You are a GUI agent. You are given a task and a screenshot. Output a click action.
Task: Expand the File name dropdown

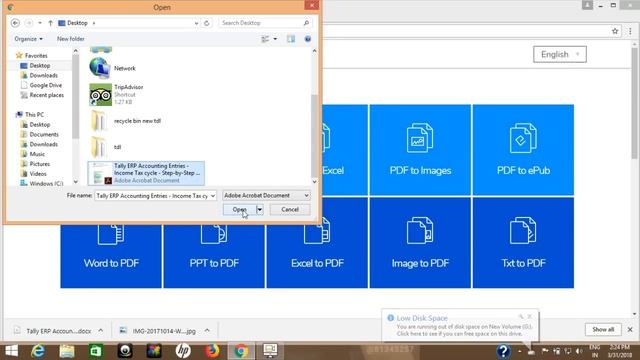[x=213, y=196]
